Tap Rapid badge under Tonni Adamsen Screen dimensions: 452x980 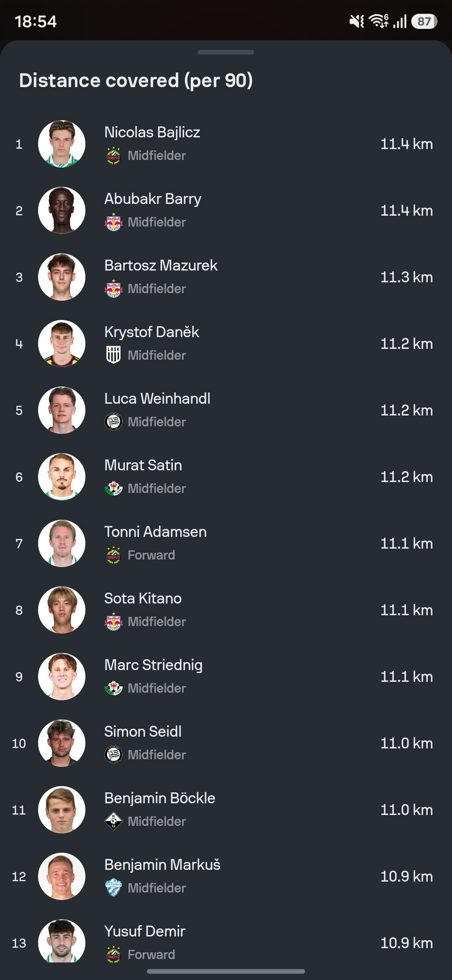tap(113, 555)
